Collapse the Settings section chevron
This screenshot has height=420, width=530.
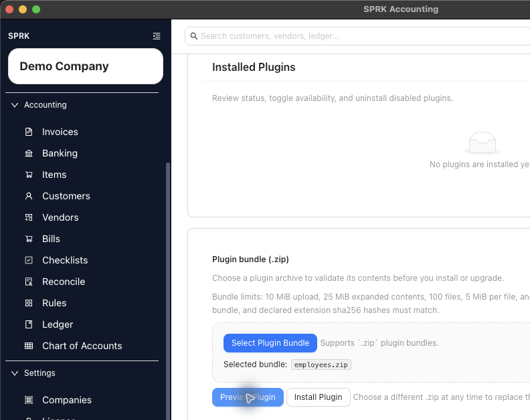15,373
